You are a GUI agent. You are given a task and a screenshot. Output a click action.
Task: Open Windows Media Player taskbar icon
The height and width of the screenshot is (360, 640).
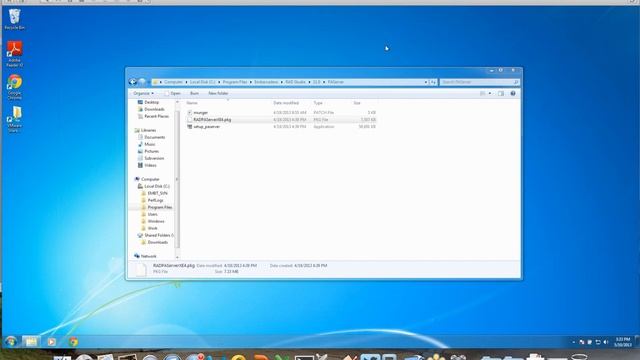click(x=51, y=342)
